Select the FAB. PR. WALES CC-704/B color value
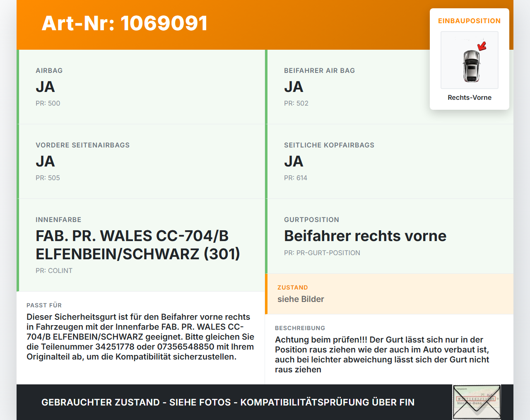 pyautogui.click(x=138, y=245)
